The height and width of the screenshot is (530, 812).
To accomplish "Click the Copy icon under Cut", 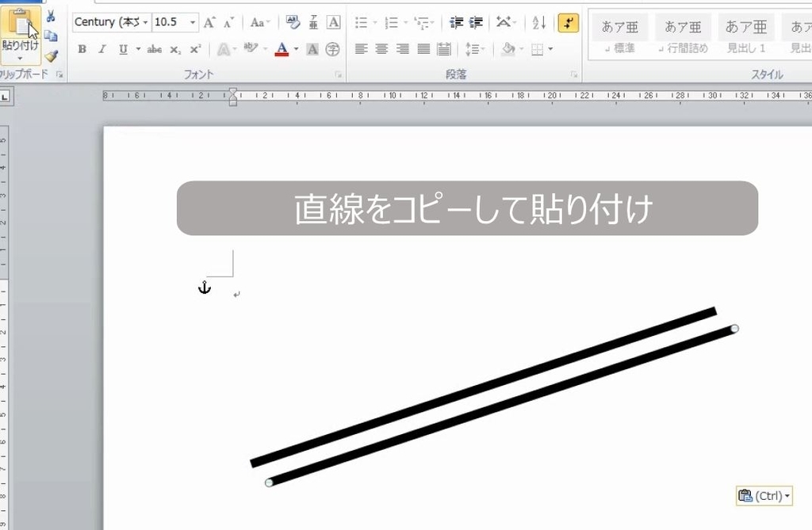I will click(x=52, y=35).
